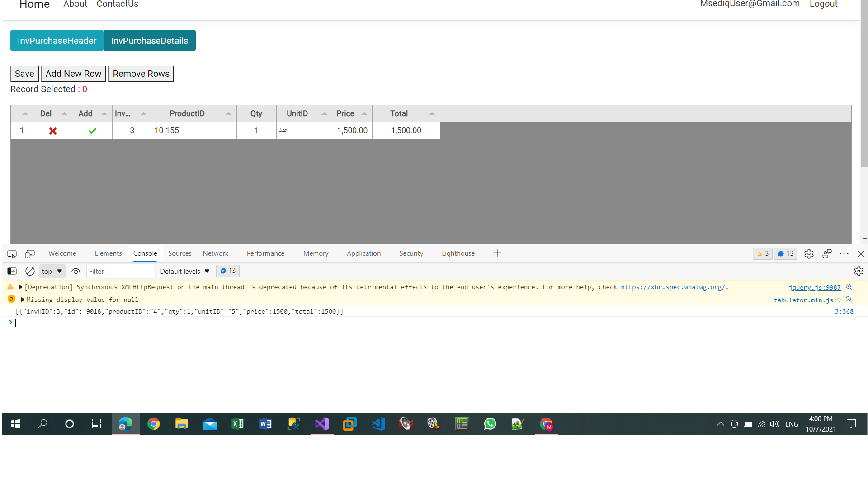
Task: Open the Network panel in DevTools
Action: 216,253
